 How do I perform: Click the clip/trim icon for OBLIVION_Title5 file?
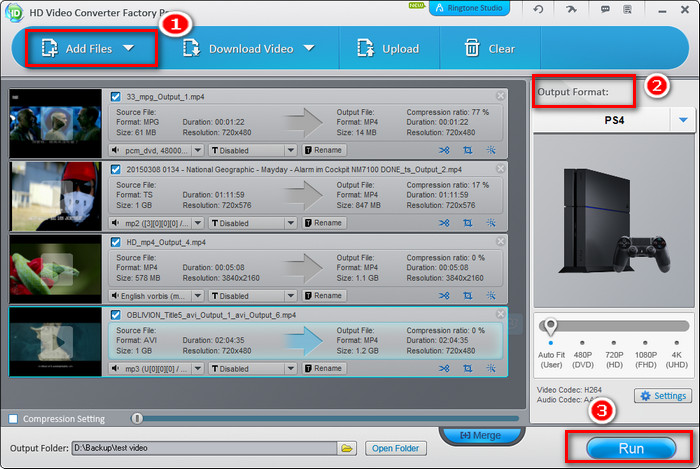coord(444,369)
